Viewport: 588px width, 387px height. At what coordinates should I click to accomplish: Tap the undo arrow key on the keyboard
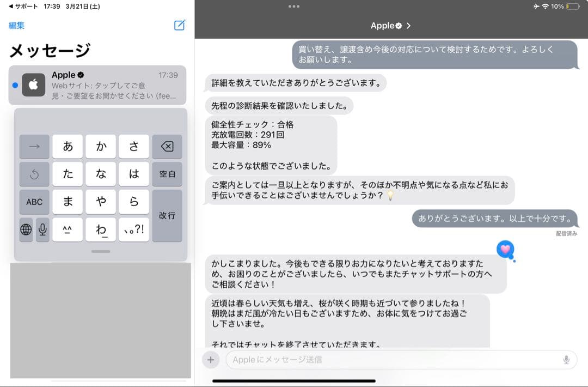pos(34,174)
